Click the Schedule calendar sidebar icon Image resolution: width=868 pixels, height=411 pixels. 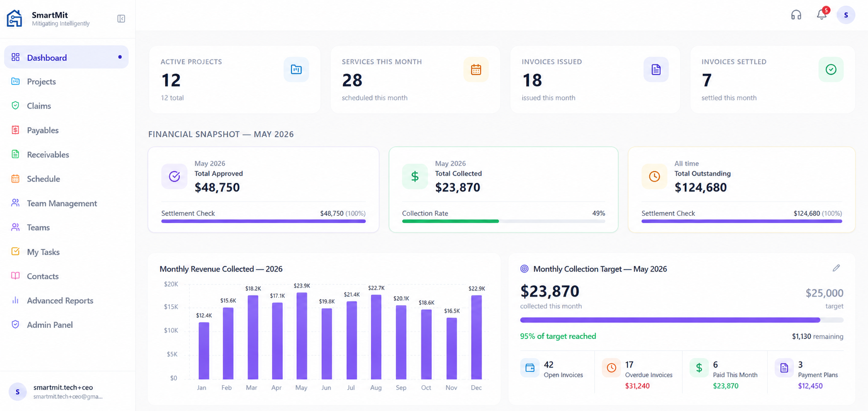tap(15, 179)
